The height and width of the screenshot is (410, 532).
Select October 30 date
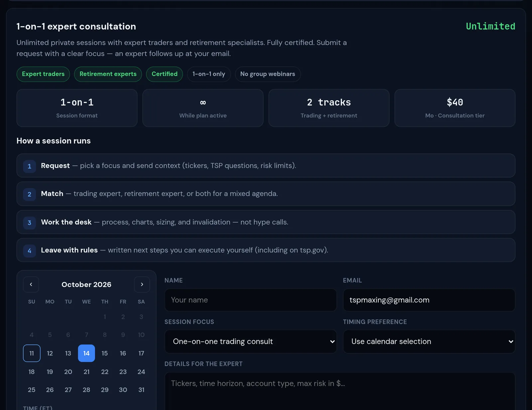coord(123,390)
